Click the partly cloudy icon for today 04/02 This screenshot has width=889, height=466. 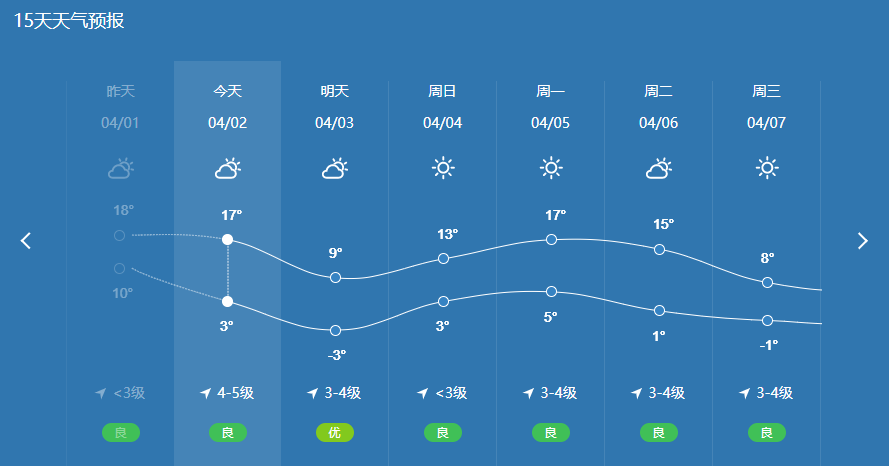[227, 168]
